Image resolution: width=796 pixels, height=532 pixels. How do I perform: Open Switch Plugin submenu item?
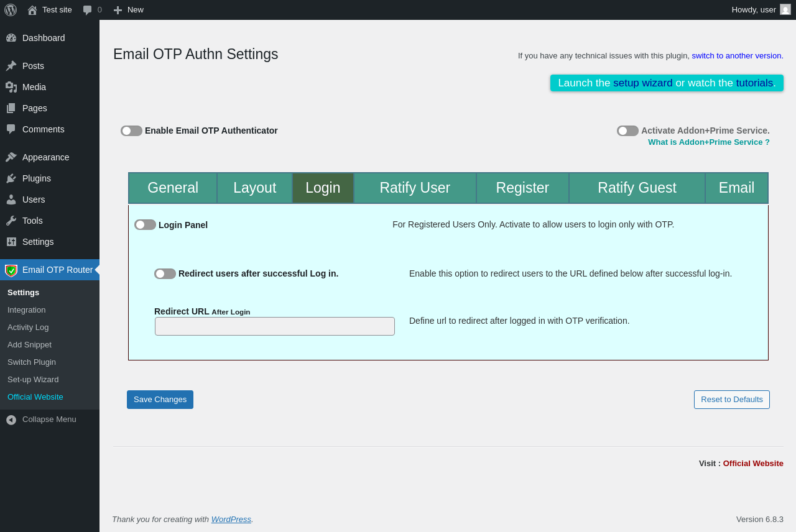coord(50,362)
